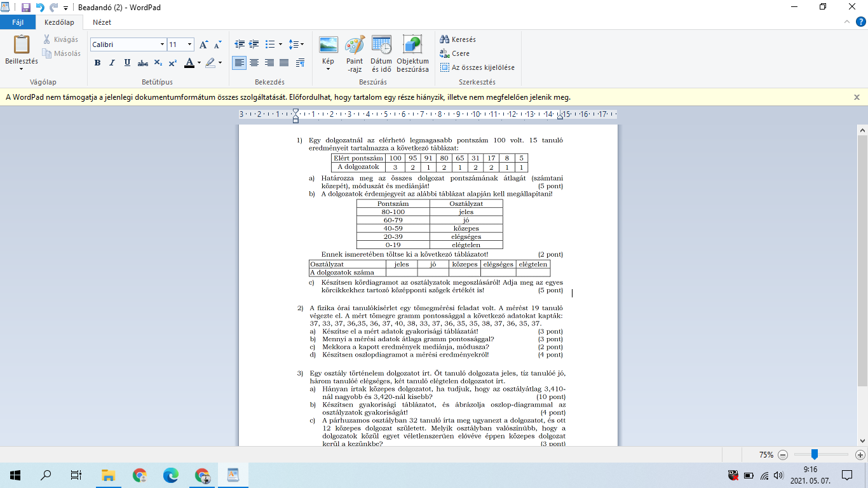The width and height of the screenshot is (868, 488).
Task: Switch to the Nézet tab
Action: pyautogui.click(x=102, y=22)
